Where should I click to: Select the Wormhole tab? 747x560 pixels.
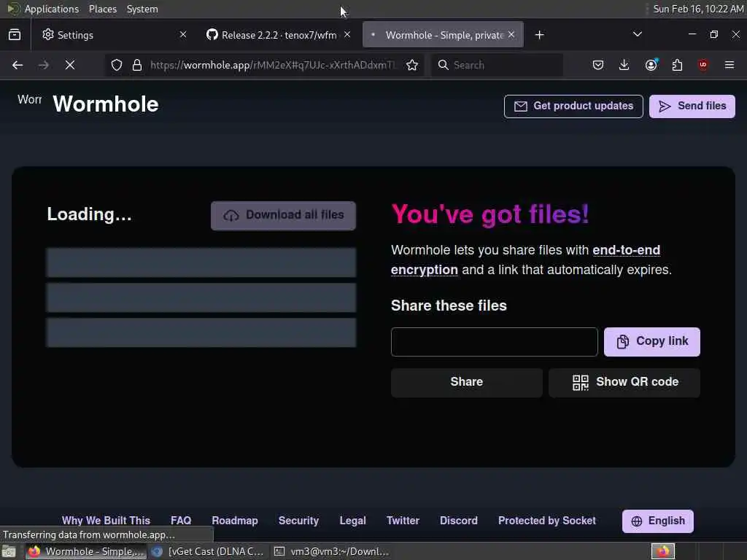(x=443, y=35)
